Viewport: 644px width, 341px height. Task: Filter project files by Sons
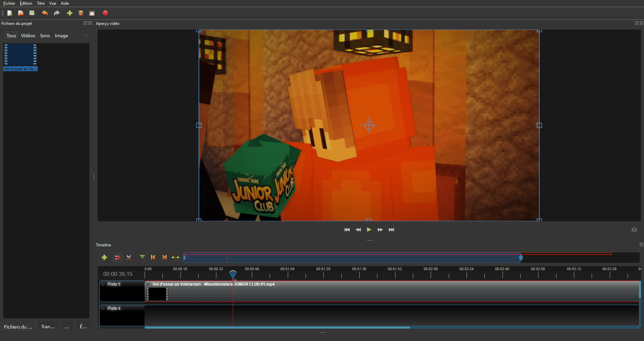coord(45,36)
